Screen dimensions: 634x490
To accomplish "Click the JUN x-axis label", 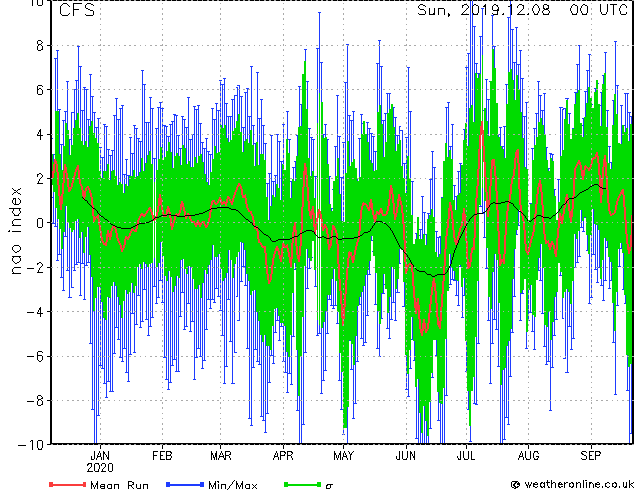I will tap(406, 456).
